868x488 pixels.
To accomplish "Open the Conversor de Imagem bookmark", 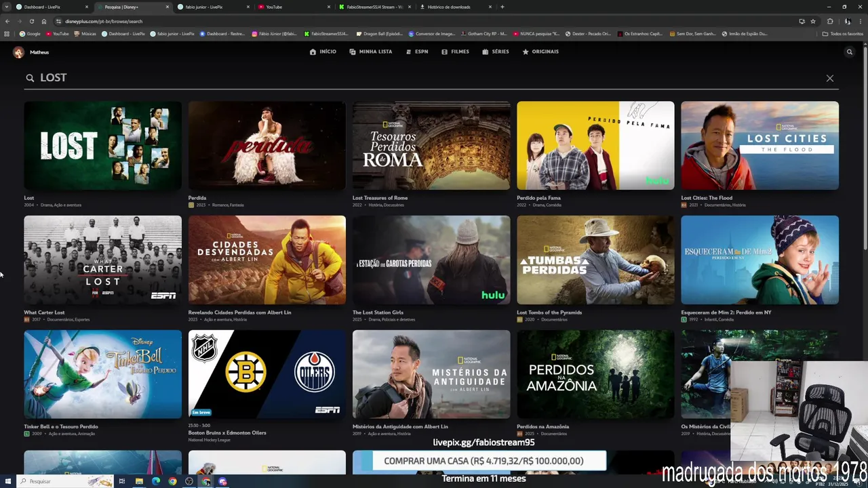I will (431, 33).
